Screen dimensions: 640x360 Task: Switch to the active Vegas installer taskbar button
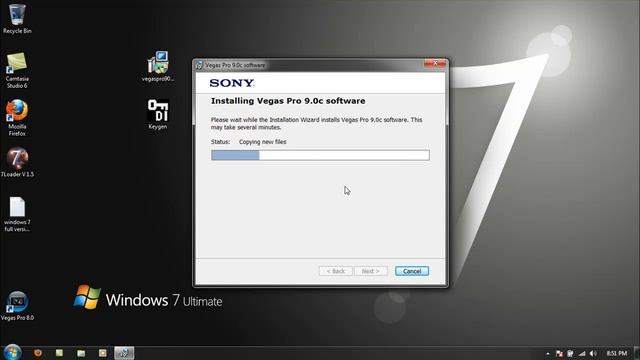pos(124,353)
